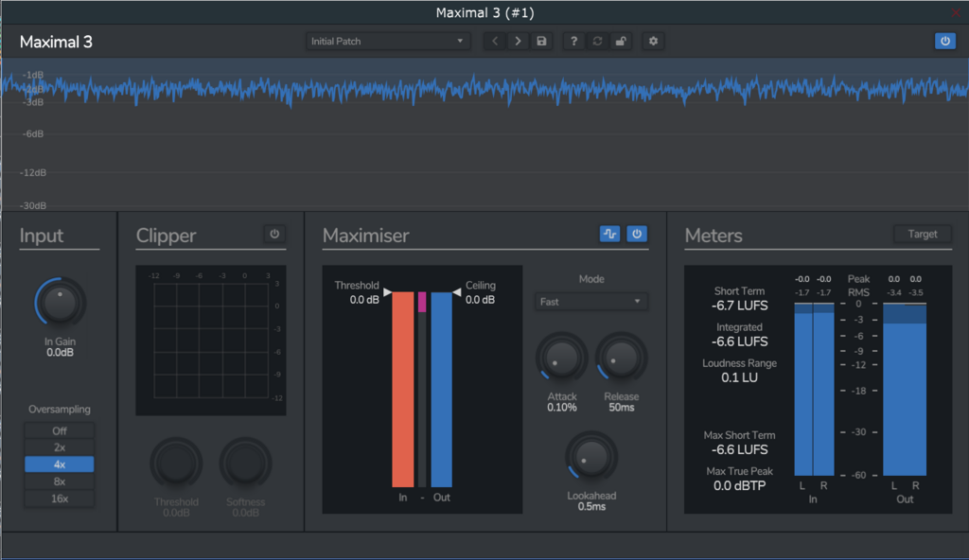Click the Out L/R meter bars
Screen dimensions: 969x560
(905, 390)
